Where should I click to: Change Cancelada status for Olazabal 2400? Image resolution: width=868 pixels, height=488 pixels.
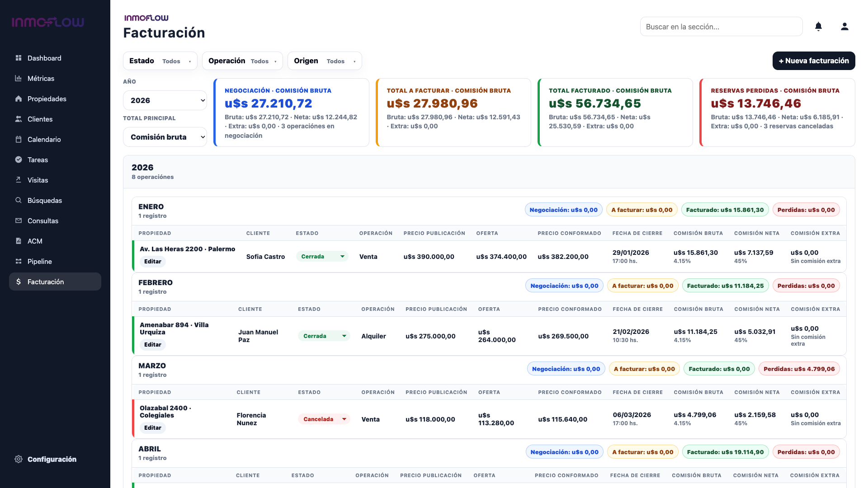pyautogui.click(x=324, y=419)
